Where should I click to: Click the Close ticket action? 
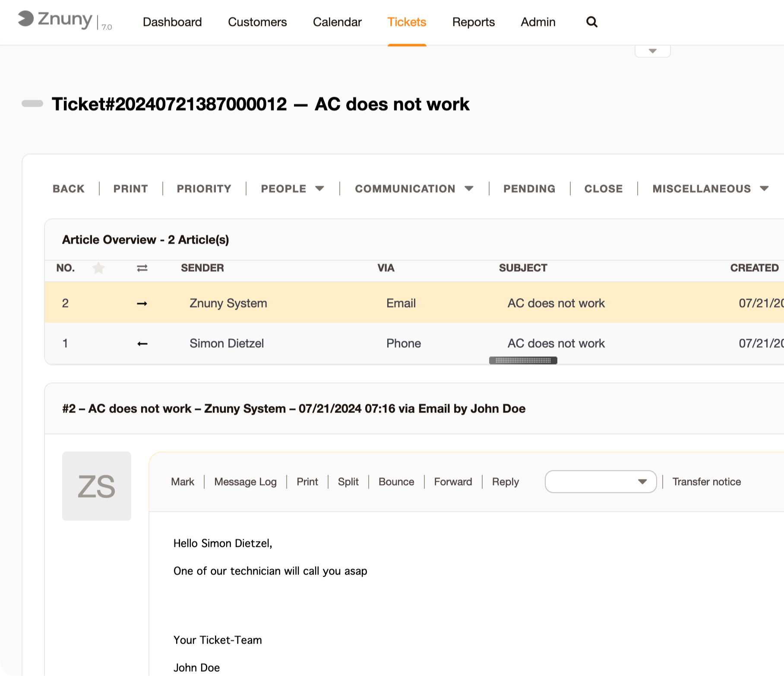[x=603, y=189]
